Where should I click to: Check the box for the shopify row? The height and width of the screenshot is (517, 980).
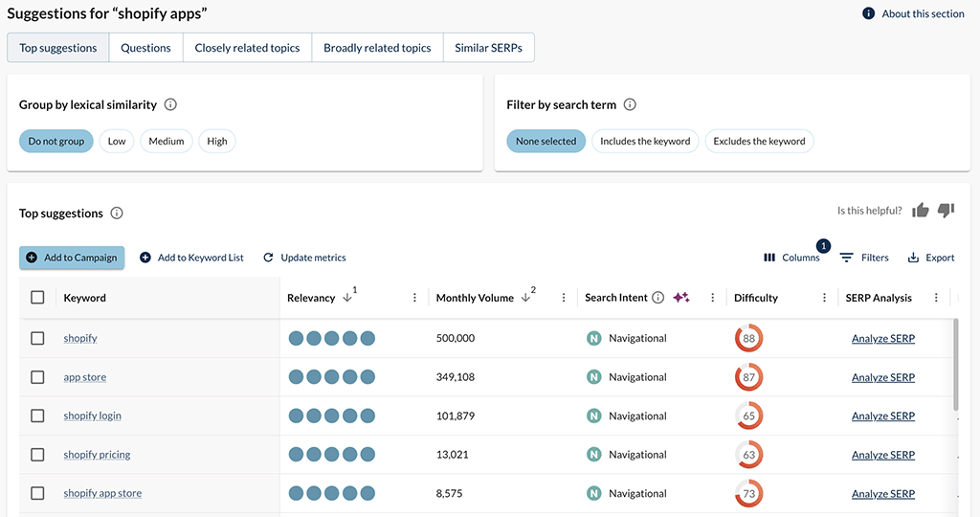pyautogui.click(x=37, y=338)
